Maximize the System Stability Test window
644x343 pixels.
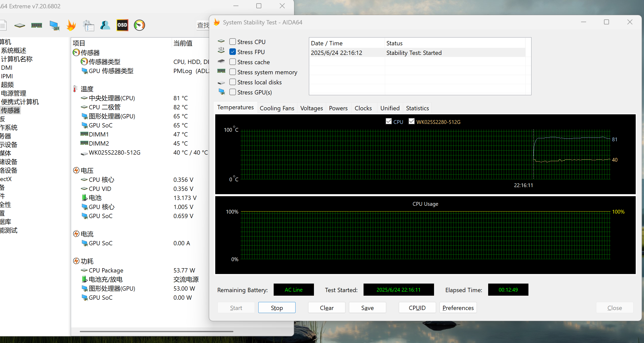[x=606, y=22]
